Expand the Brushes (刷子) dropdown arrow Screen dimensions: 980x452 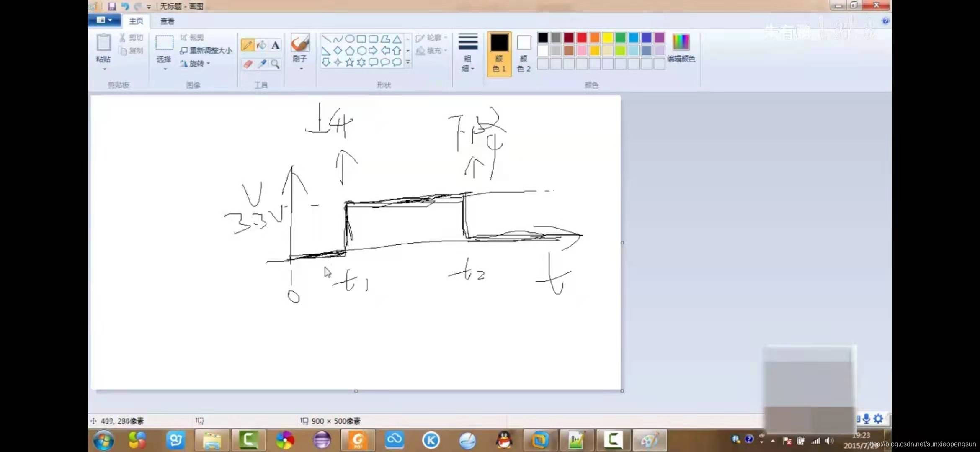(301, 68)
